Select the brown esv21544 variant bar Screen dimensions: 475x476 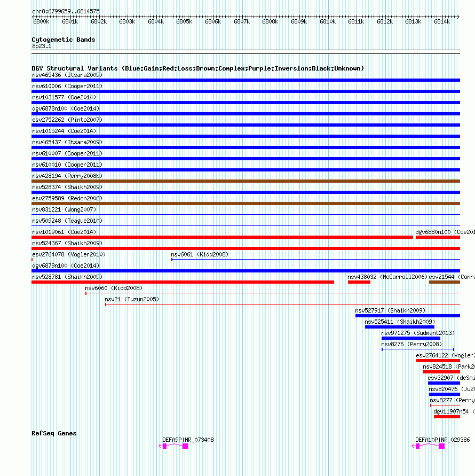click(x=445, y=282)
